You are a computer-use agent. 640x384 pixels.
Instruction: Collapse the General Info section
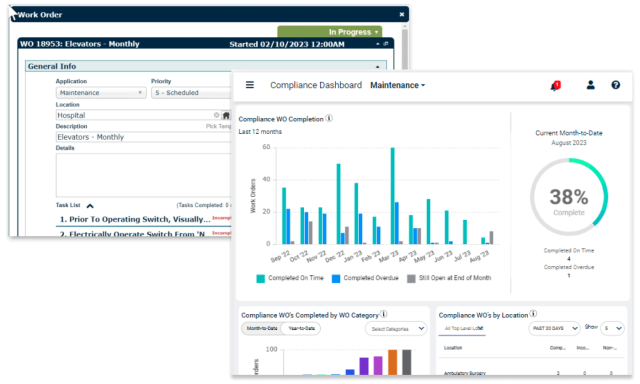click(378, 66)
